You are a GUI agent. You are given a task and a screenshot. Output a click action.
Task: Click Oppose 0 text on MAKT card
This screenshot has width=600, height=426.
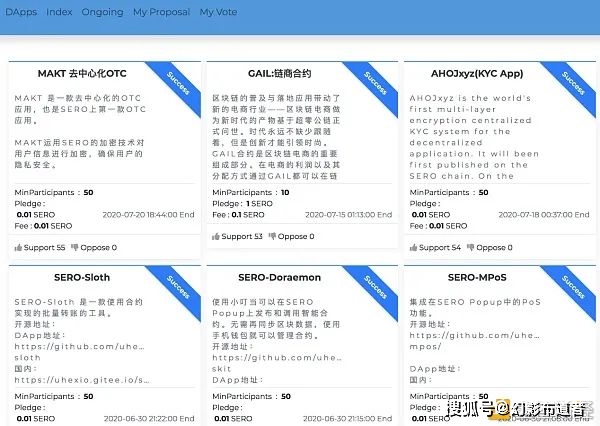(99, 248)
